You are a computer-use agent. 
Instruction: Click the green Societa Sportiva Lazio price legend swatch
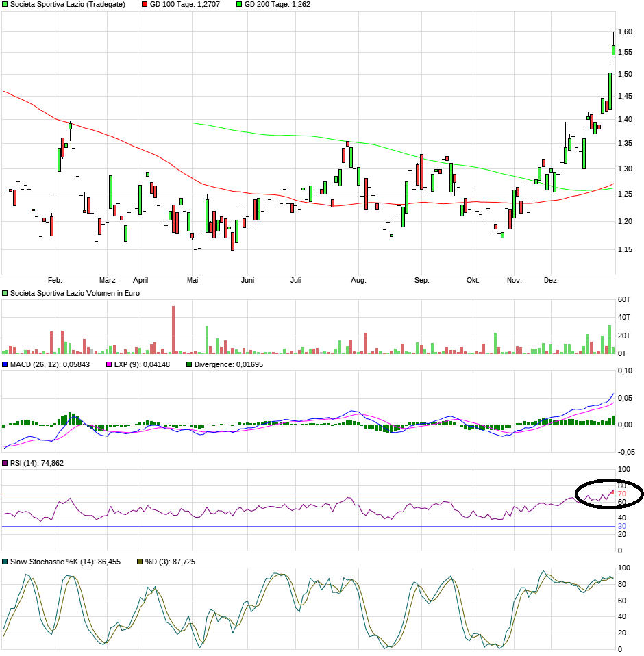(5, 4)
